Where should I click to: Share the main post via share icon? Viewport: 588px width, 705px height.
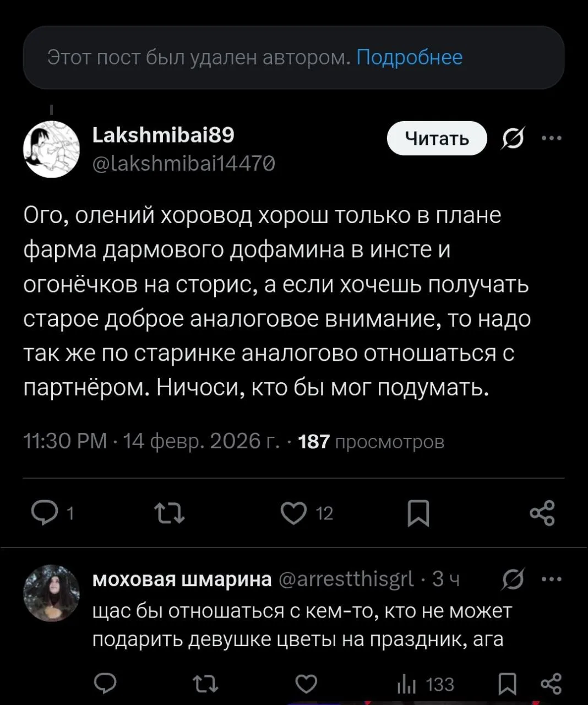click(542, 513)
